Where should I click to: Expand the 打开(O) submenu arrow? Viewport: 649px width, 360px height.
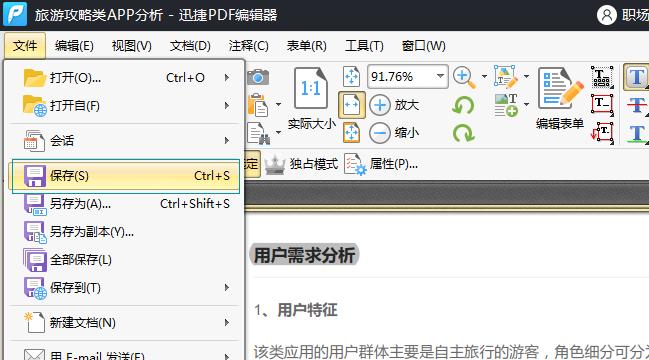pos(226,78)
